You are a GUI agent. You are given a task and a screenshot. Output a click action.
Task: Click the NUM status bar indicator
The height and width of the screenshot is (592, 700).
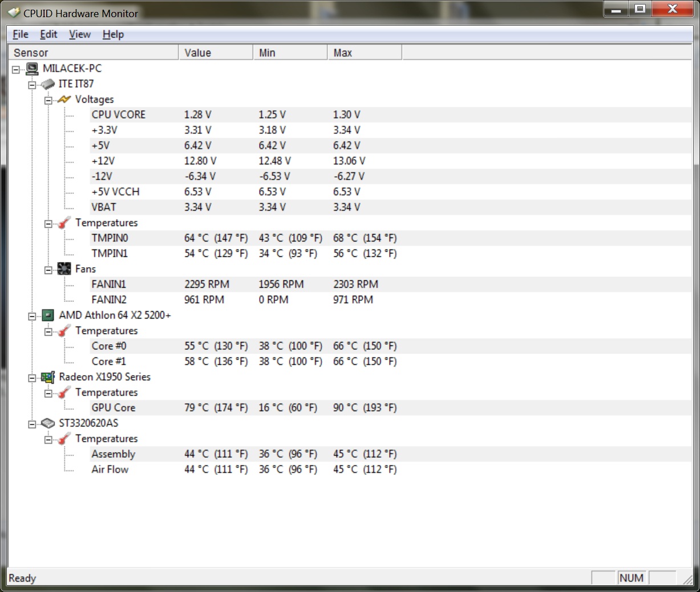[x=632, y=578]
